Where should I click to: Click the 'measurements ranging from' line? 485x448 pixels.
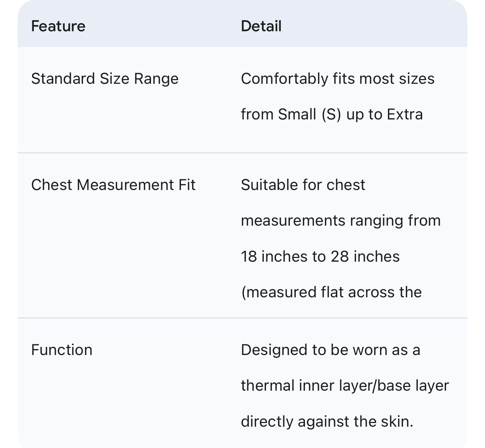tap(341, 221)
